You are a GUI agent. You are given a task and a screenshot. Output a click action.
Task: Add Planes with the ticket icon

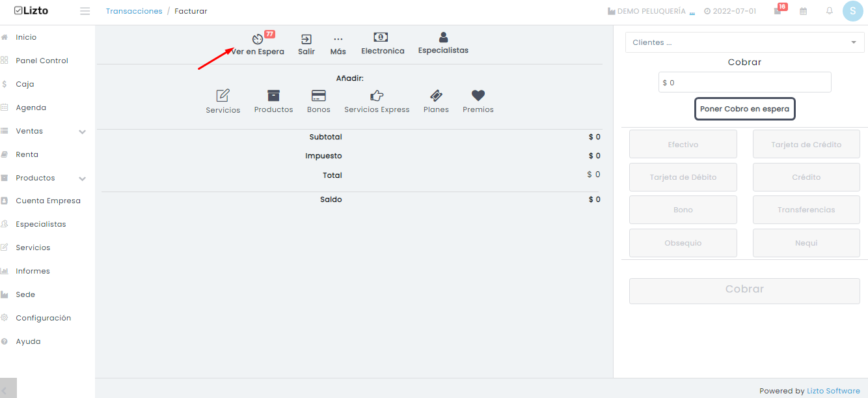[436, 96]
